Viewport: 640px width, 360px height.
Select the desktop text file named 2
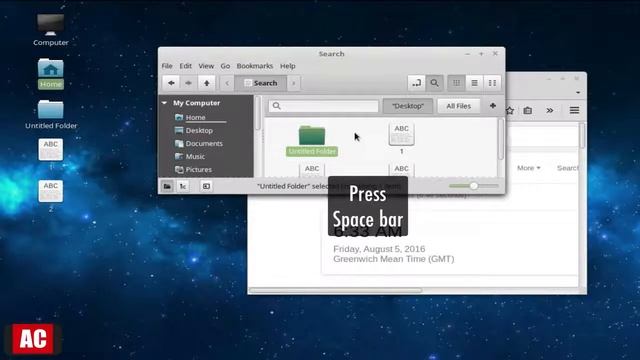pos(51,196)
